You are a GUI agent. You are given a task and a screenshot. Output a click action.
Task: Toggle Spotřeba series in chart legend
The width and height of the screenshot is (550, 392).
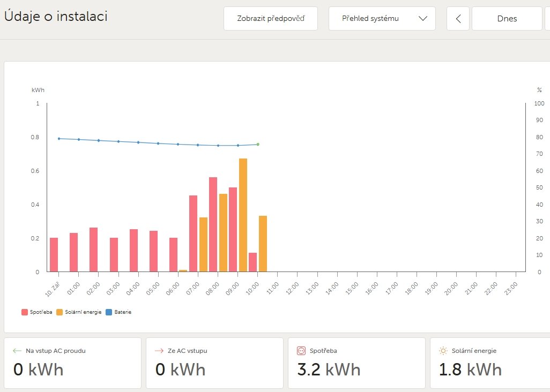(36, 312)
